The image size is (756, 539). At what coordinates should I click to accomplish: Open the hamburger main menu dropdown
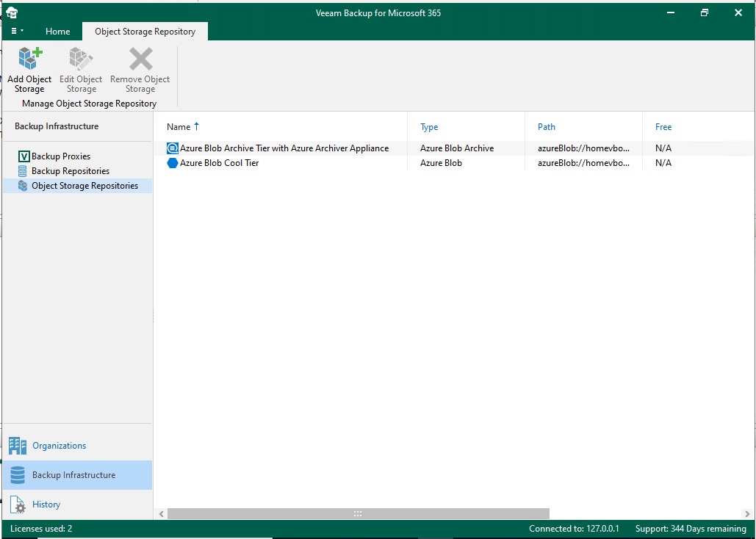pos(17,31)
